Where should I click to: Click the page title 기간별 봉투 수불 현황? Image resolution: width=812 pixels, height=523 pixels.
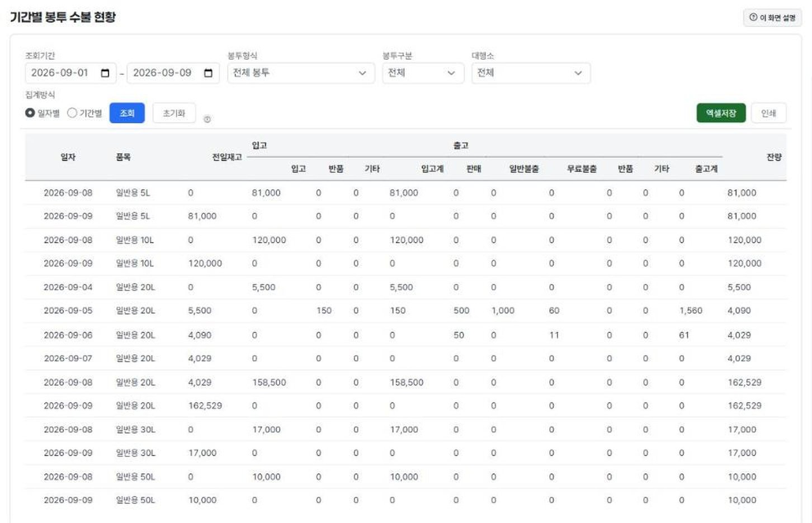click(63, 17)
